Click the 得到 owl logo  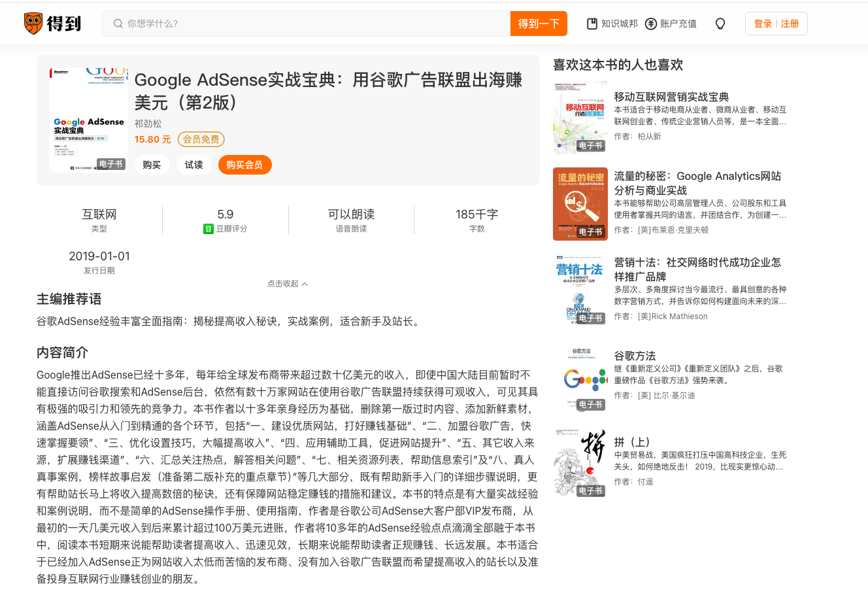52,24
